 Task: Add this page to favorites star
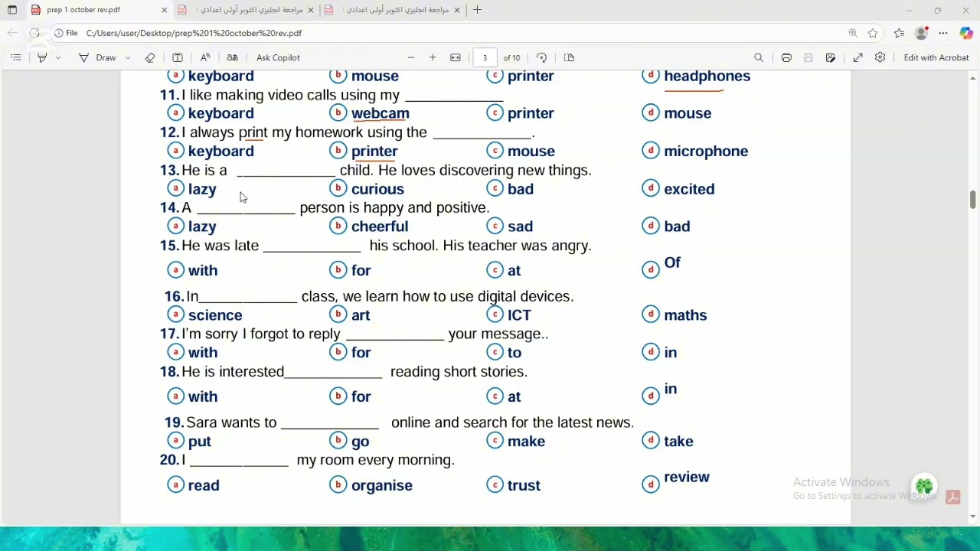pos(873,33)
